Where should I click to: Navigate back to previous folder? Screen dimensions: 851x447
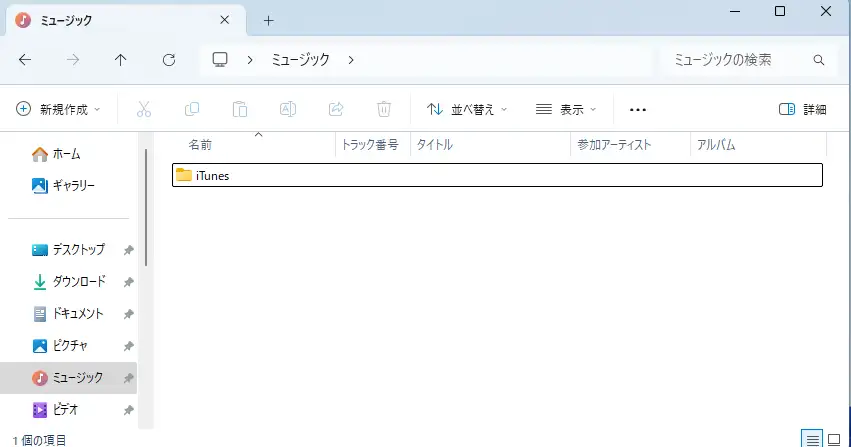point(25,60)
